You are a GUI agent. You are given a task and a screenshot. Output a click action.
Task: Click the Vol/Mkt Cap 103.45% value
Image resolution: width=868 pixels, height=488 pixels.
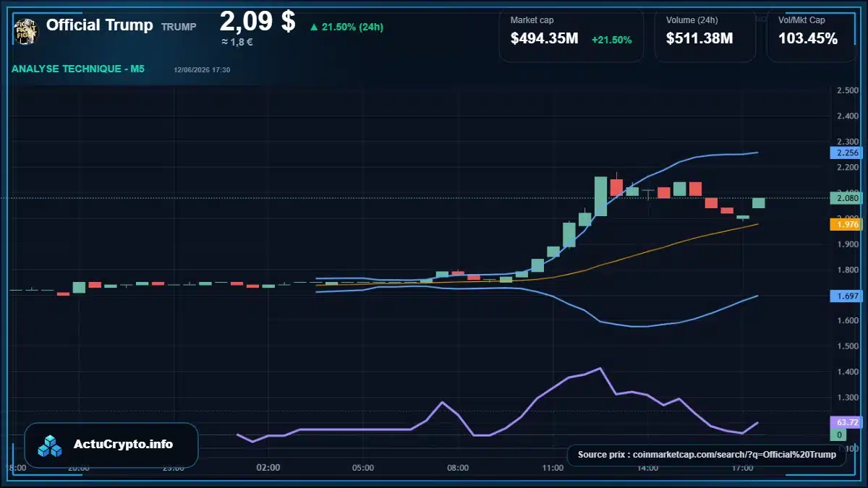(x=807, y=39)
